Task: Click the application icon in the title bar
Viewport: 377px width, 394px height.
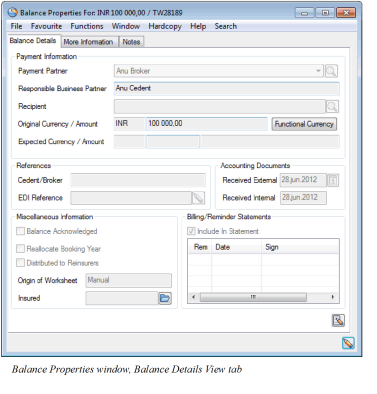Action: [x=13, y=13]
